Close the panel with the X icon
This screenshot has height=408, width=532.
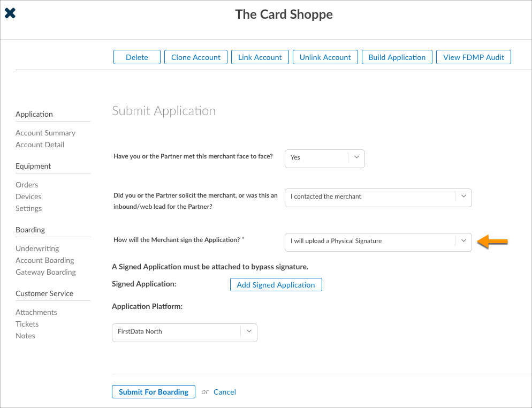point(10,13)
